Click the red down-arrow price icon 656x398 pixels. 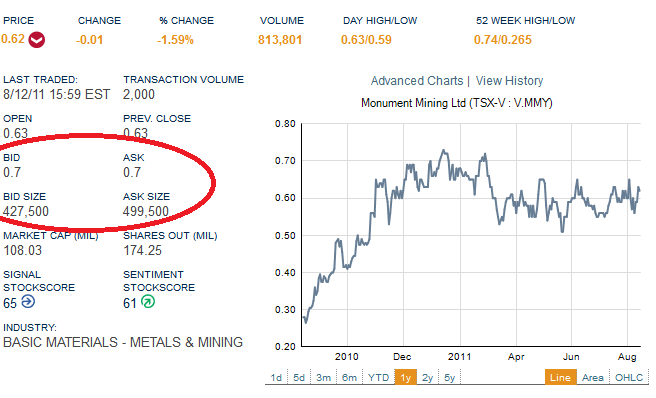click(36, 40)
